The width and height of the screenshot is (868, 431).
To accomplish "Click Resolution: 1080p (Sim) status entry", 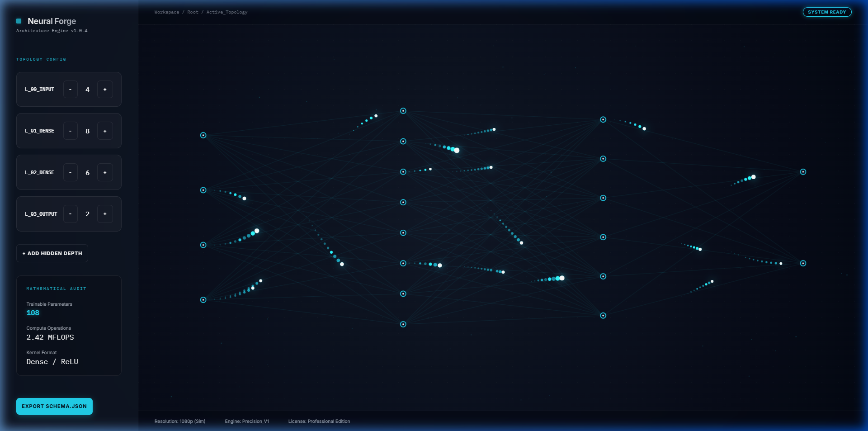I will point(180,422).
